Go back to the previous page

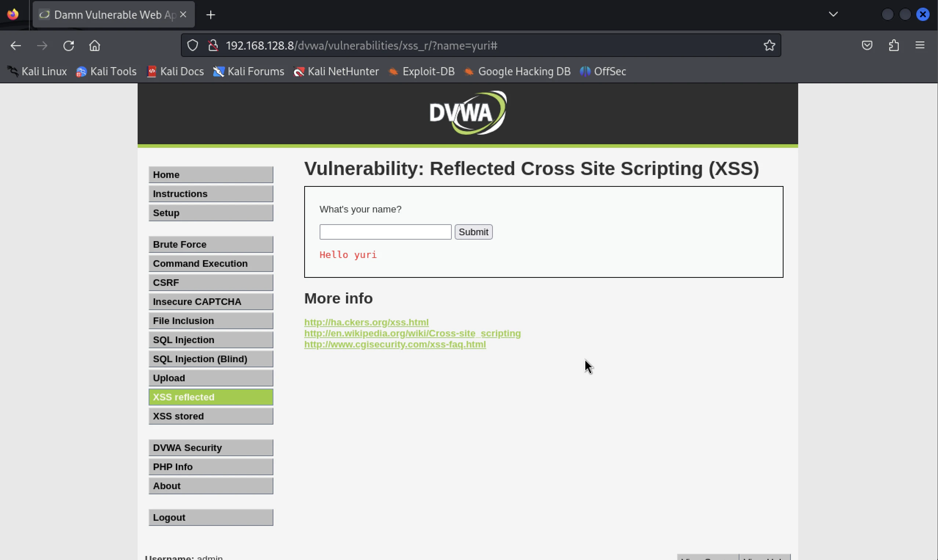click(x=15, y=46)
